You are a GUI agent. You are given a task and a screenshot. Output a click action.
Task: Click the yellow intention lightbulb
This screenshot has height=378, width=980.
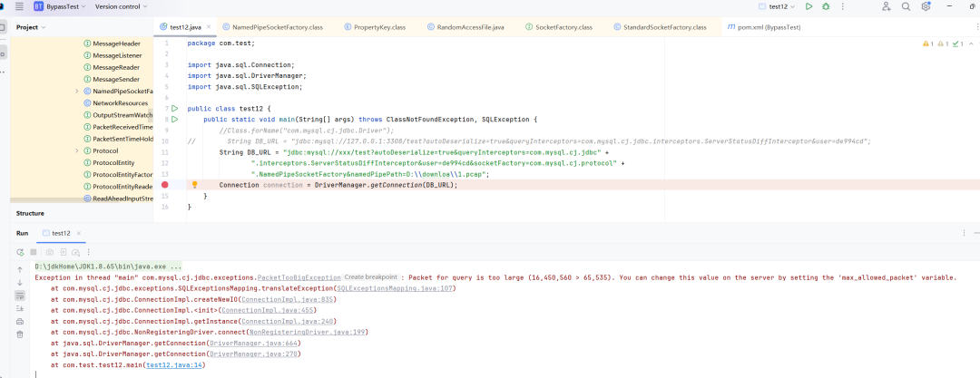194,185
